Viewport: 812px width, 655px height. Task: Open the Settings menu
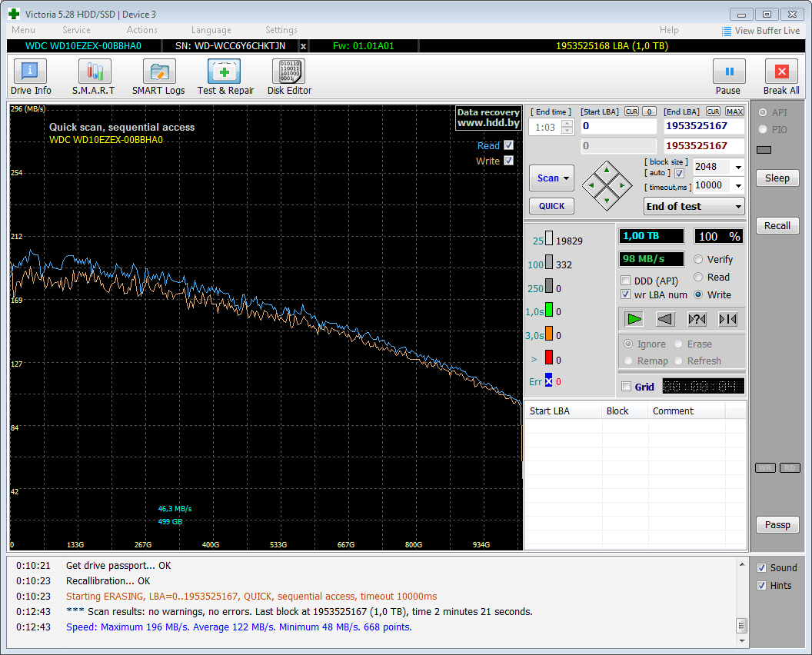point(281,30)
